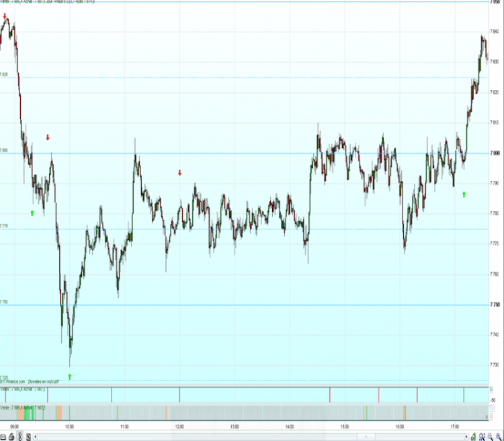Click the red-green cursor icon near zoom tools
This screenshot has height=441, width=504.
point(474,437)
